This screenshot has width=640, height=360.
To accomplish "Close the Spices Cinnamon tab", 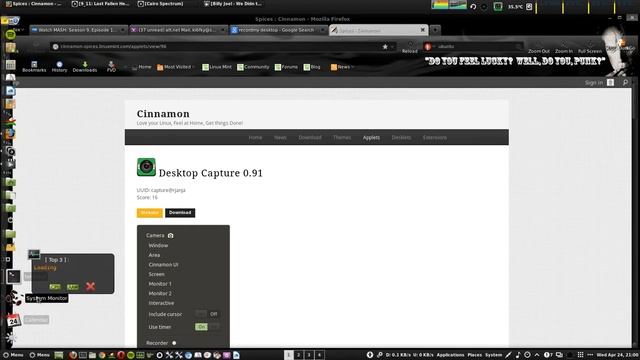I will [422, 30].
